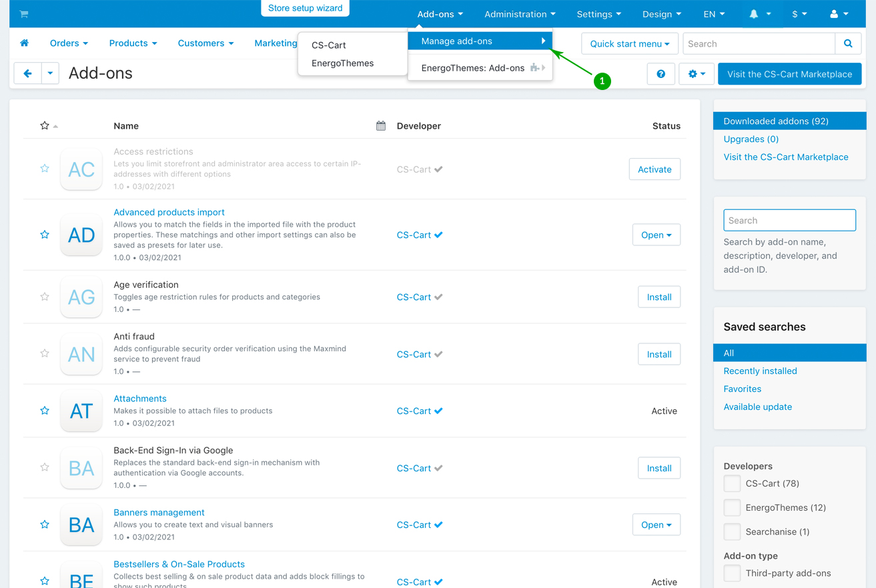This screenshot has height=588, width=876.
Task: Favorite the Attachments add-on star
Action: coord(45,411)
